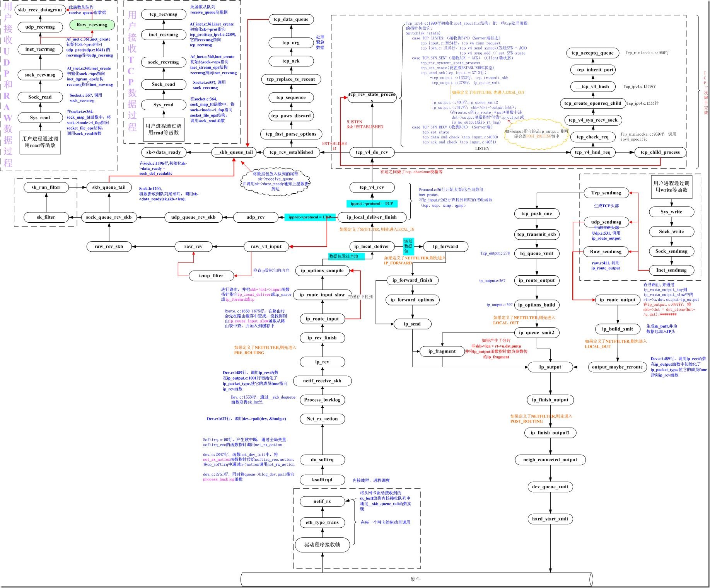Viewport: 710px width, 588px height.
Task: Select the tcp_replace_ts_recent node
Action: click(x=291, y=79)
